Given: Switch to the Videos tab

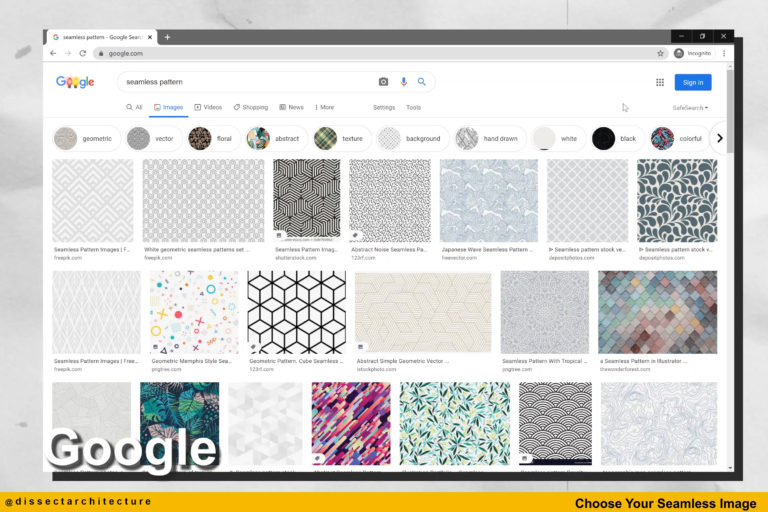Looking at the screenshot, I should tap(208, 107).
